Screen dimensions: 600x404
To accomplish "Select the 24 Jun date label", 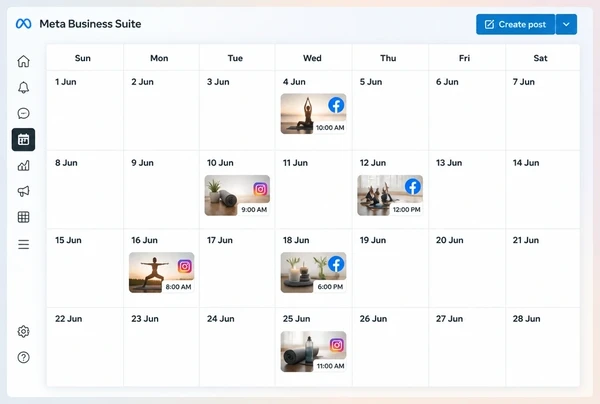I will 220,319.
